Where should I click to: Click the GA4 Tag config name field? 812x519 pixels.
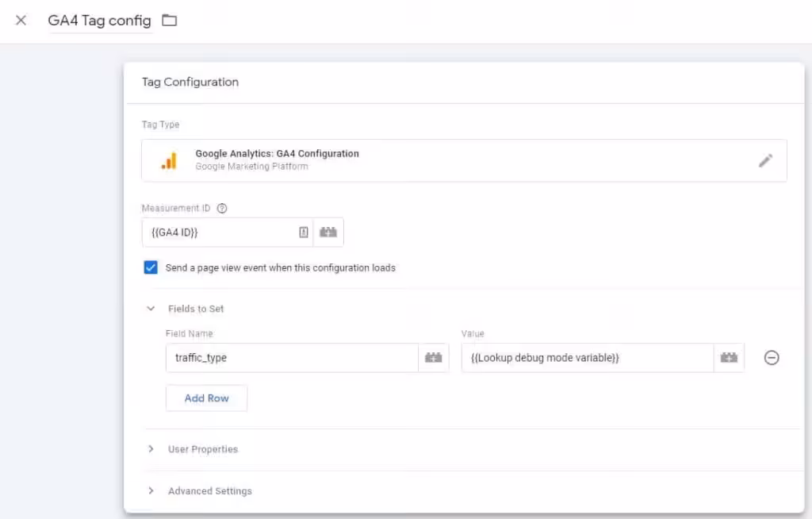click(x=99, y=21)
